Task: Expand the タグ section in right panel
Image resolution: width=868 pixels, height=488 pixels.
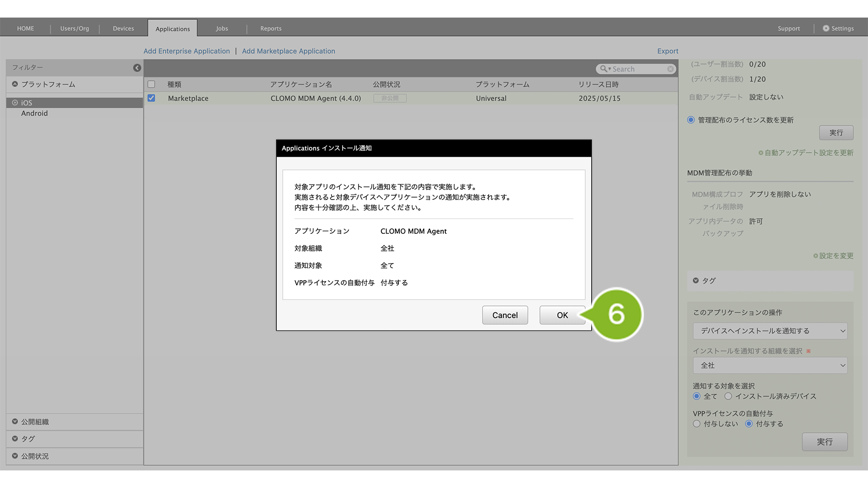Action: pos(696,281)
